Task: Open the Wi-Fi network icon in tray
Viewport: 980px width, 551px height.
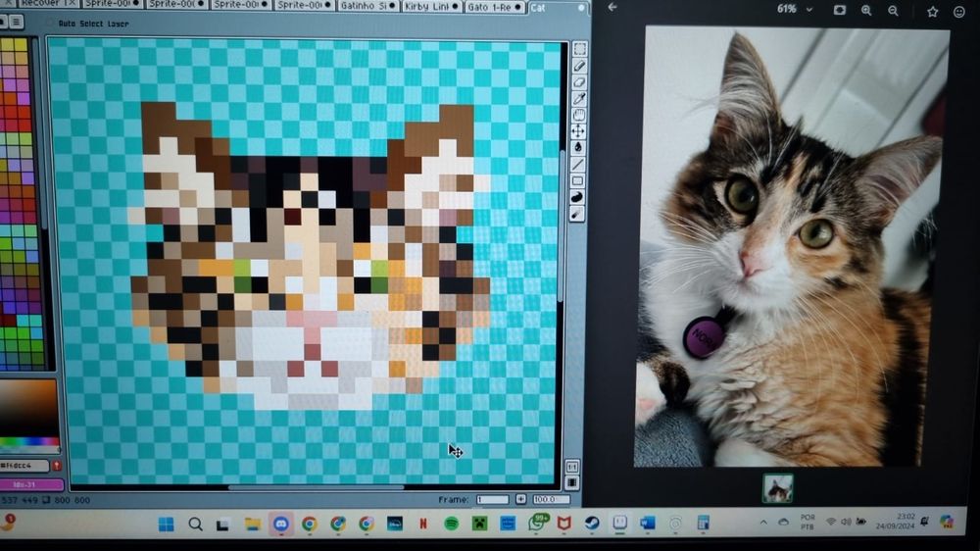Action: (x=831, y=522)
